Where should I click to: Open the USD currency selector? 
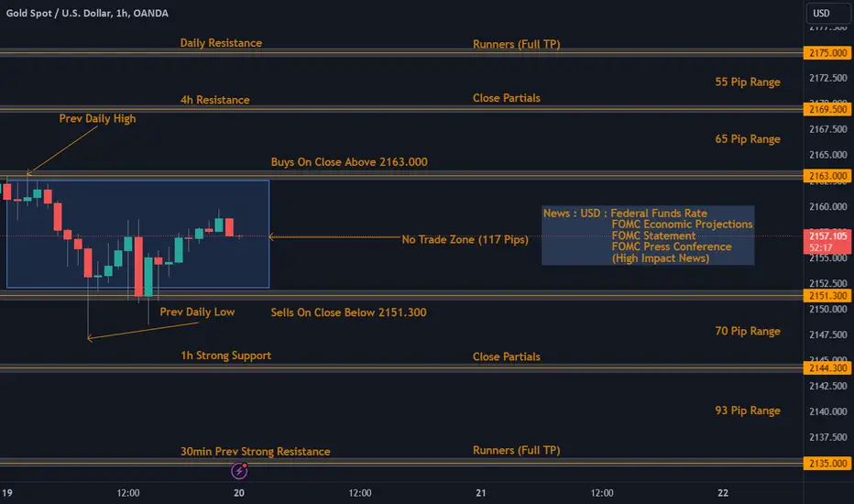pyautogui.click(x=828, y=13)
